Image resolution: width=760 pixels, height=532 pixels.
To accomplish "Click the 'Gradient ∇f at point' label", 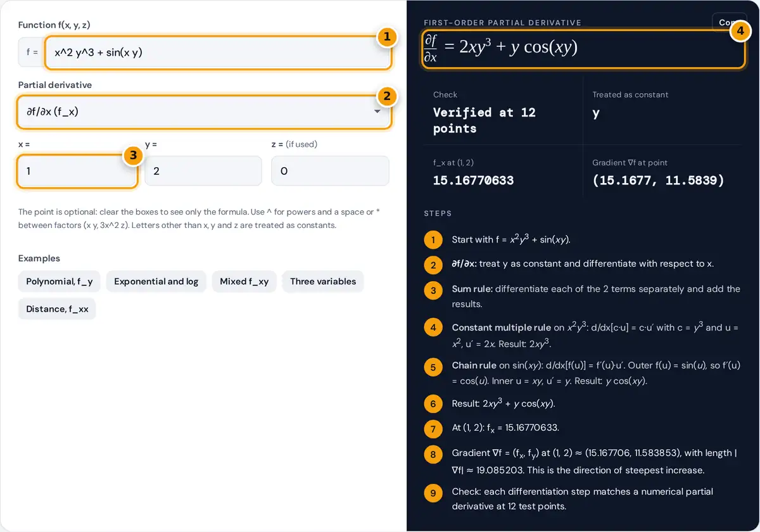I will 630,163.
